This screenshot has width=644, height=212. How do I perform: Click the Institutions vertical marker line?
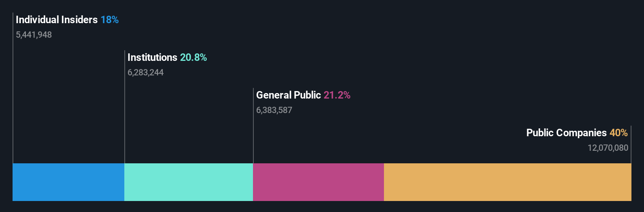click(125, 107)
